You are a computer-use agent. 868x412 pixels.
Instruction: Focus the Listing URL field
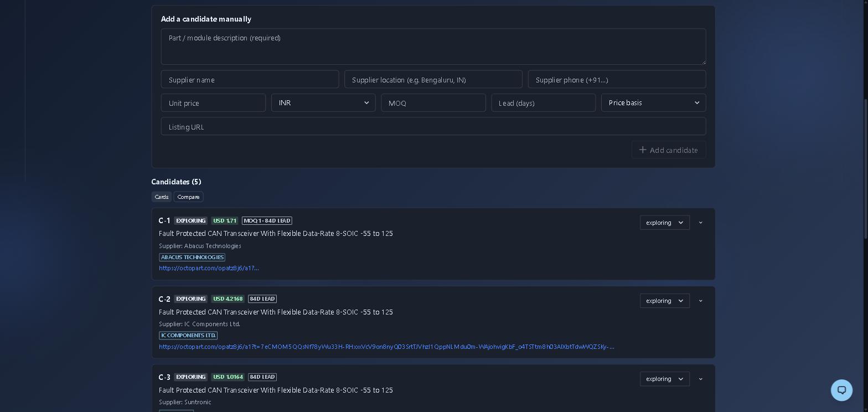(x=433, y=127)
